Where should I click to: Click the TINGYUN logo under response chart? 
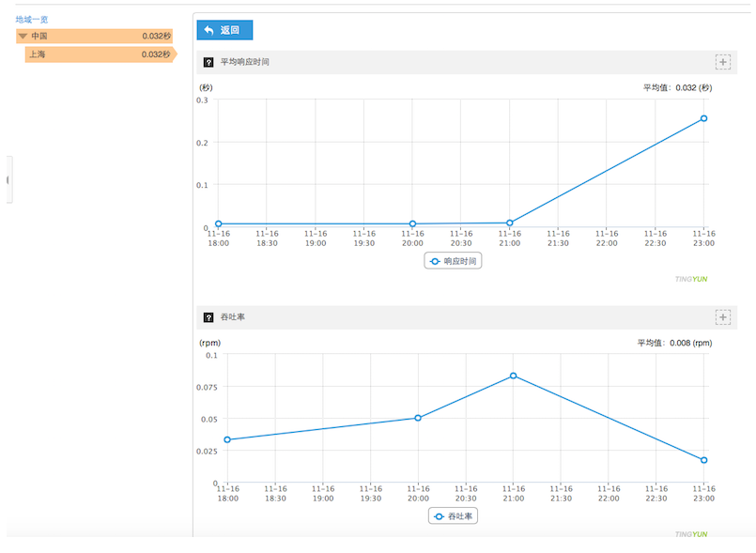(x=693, y=279)
